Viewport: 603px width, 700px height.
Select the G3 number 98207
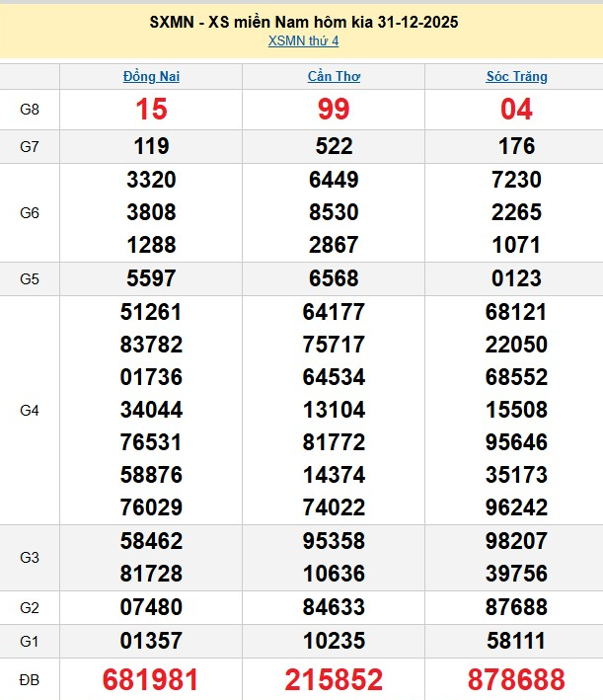click(x=516, y=541)
